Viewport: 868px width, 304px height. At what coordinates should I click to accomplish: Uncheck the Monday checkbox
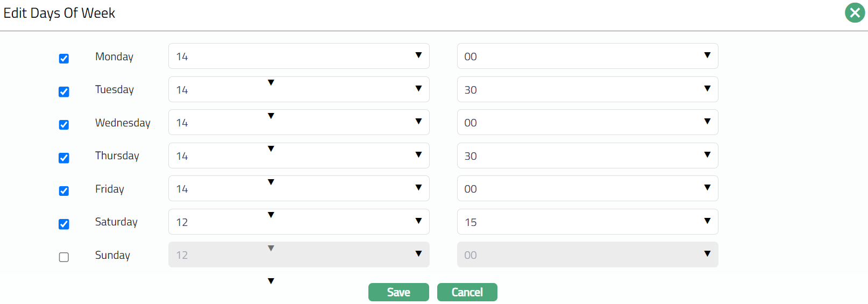point(64,59)
